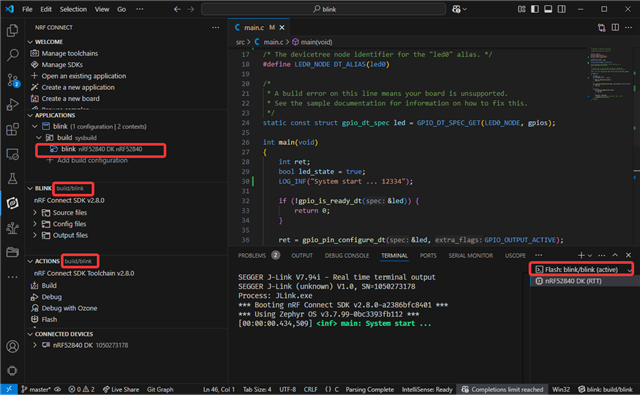This screenshot has width=640, height=395.
Task: Open remote window icon in status bar
Action: click(x=9, y=389)
